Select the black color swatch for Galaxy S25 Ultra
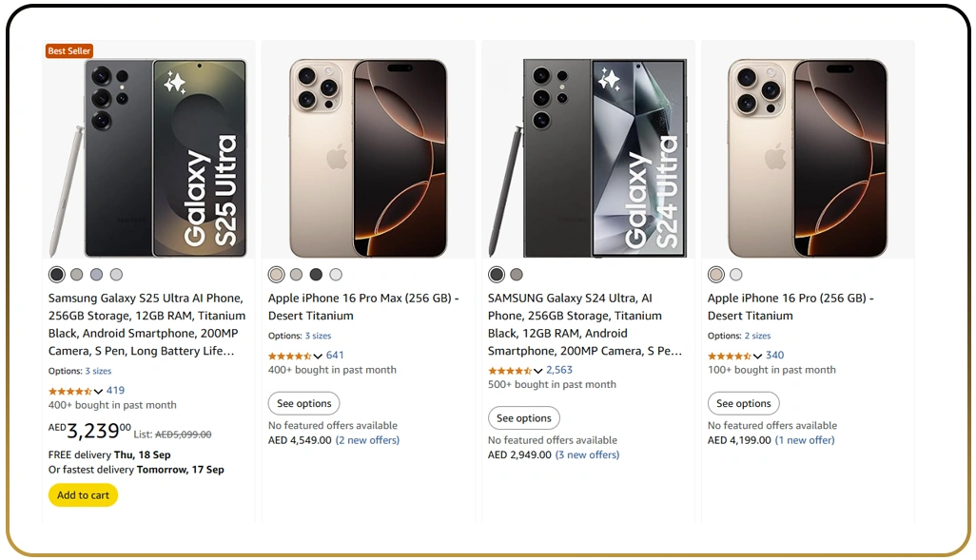 click(56, 274)
